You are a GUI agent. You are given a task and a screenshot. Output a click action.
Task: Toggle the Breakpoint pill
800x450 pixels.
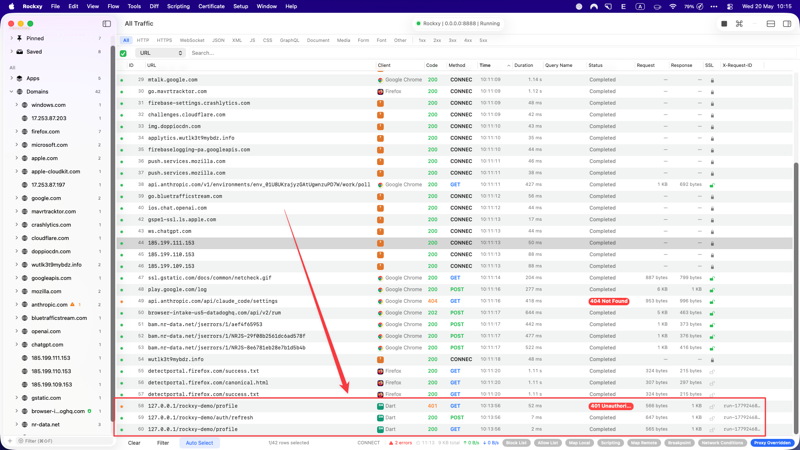point(679,443)
